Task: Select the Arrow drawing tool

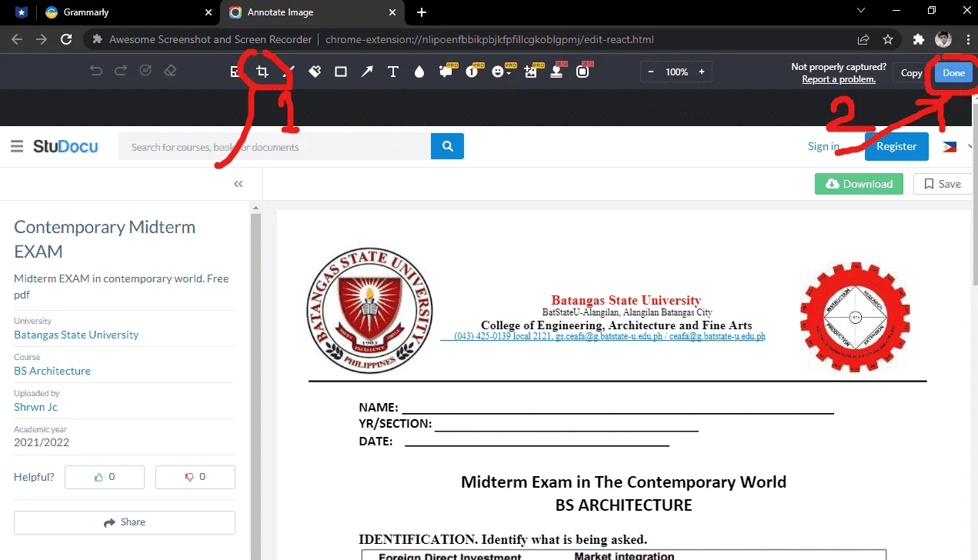Action: pos(367,72)
